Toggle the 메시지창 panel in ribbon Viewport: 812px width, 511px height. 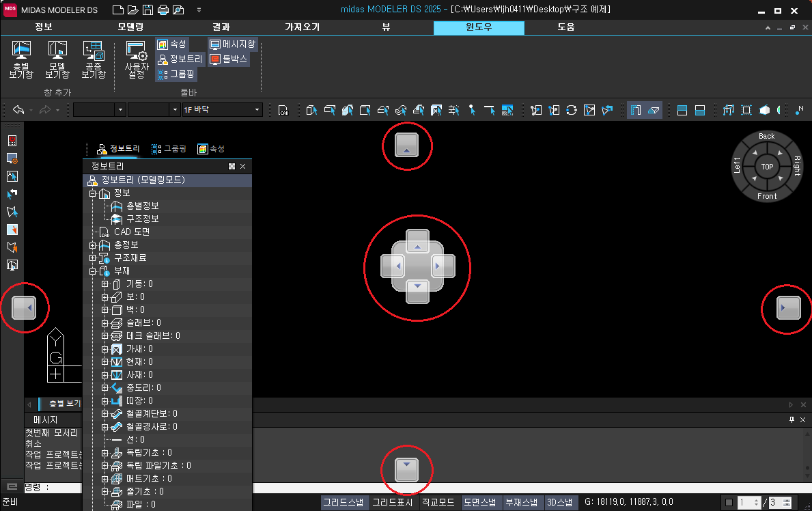[x=232, y=44]
